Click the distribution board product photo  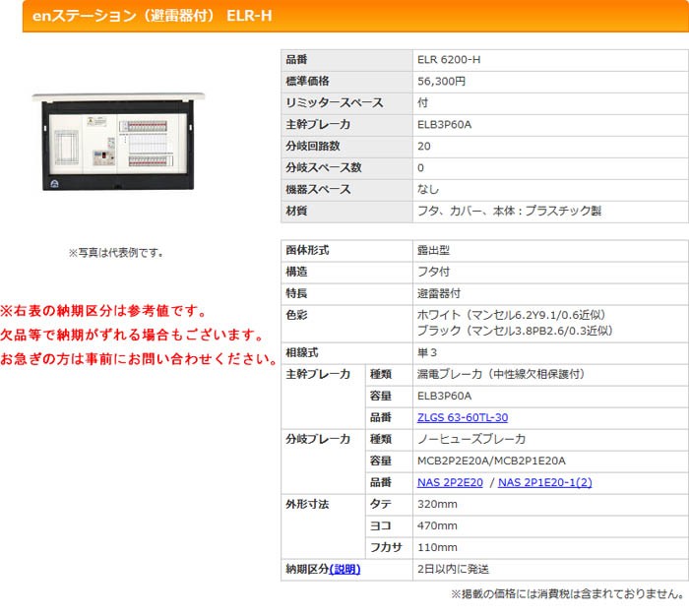(118, 141)
